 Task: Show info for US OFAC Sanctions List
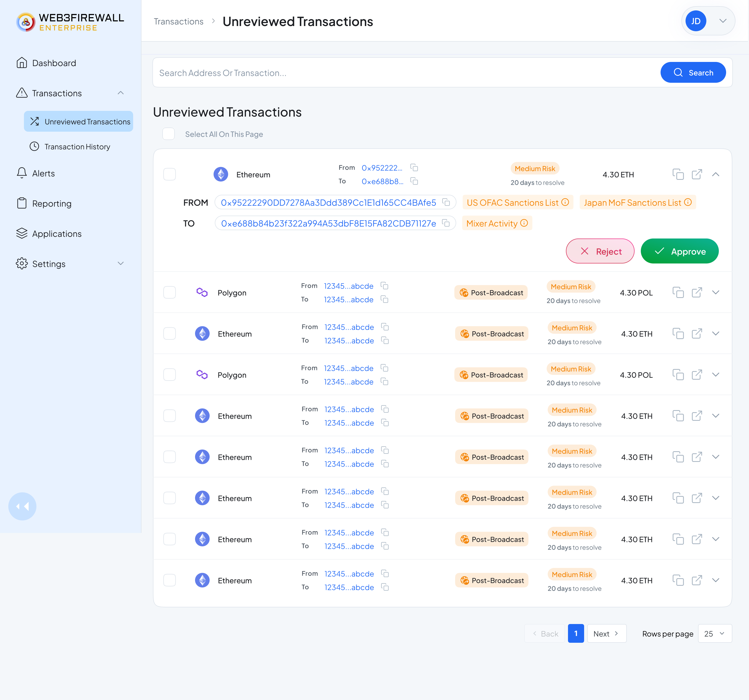click(x=565, y=202)
